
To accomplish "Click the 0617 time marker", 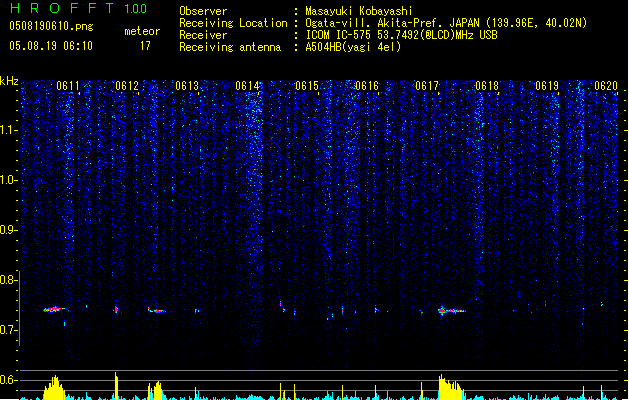I will coord(427,86).
